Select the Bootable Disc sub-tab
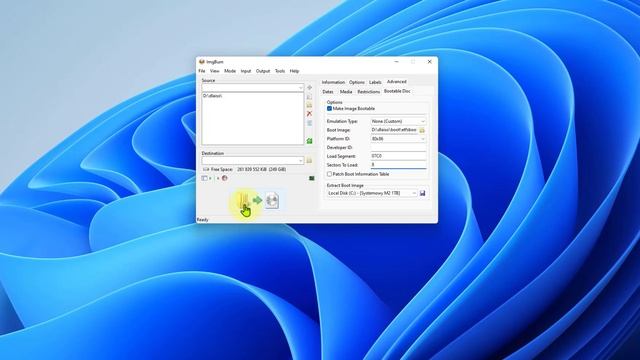Image resolution: width=640 pixels, height=360 pixels. click(397, 91)
